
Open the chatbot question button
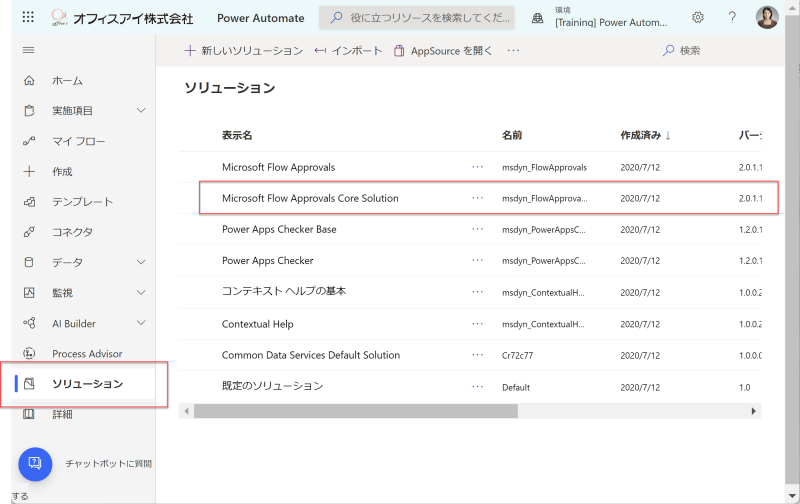point(35,464)
